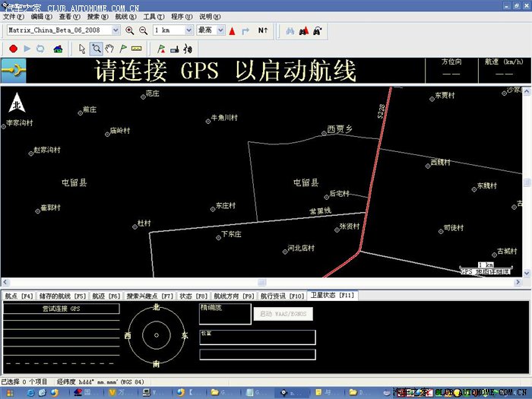This screenshot has width=532, height=399.
Task: Click the horizontal map scrollbar thumb
Action: tap(262, 283)
